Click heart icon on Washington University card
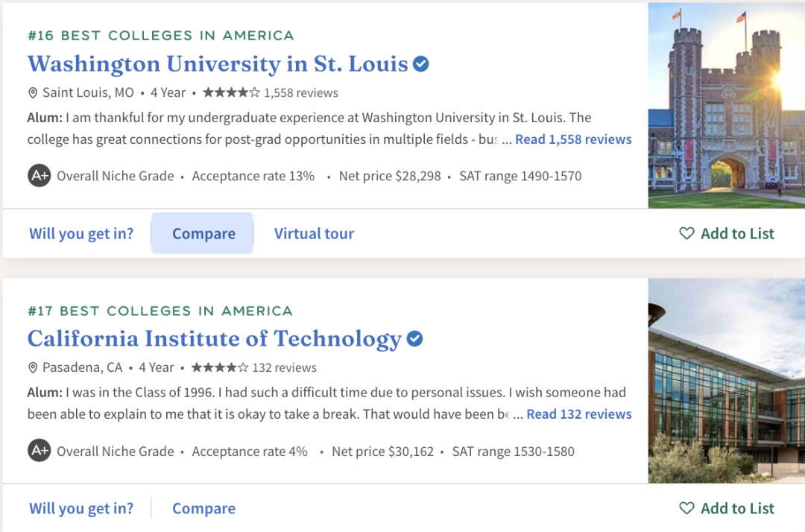805x532 pixels. click(686, 233)
